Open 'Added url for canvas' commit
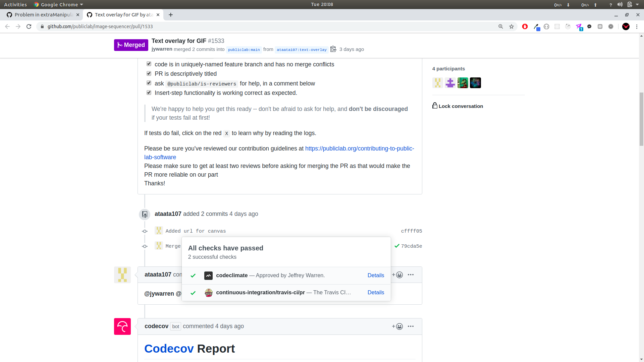The width and height of the screenshot is (644, 362). [x=196, y=231]
